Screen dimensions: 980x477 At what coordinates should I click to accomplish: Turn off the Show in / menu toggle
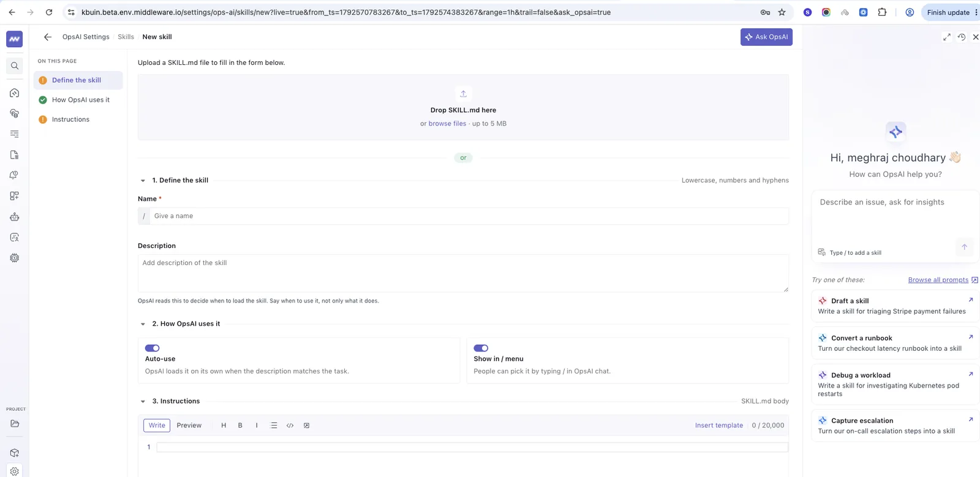(481, 348)
